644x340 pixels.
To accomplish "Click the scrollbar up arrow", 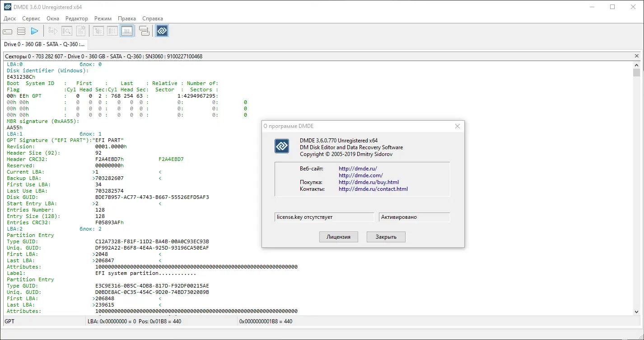I will tap(636, 65).
